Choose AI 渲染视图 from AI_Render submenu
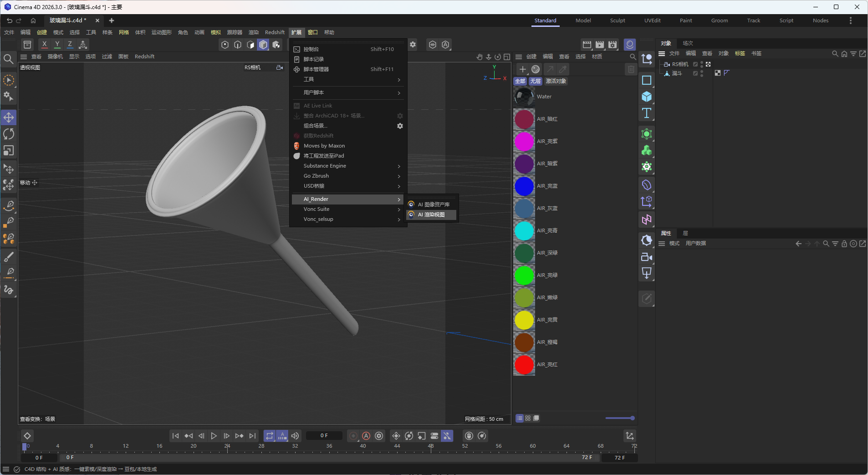Screen dimensions: 868x475 point(432,215)
